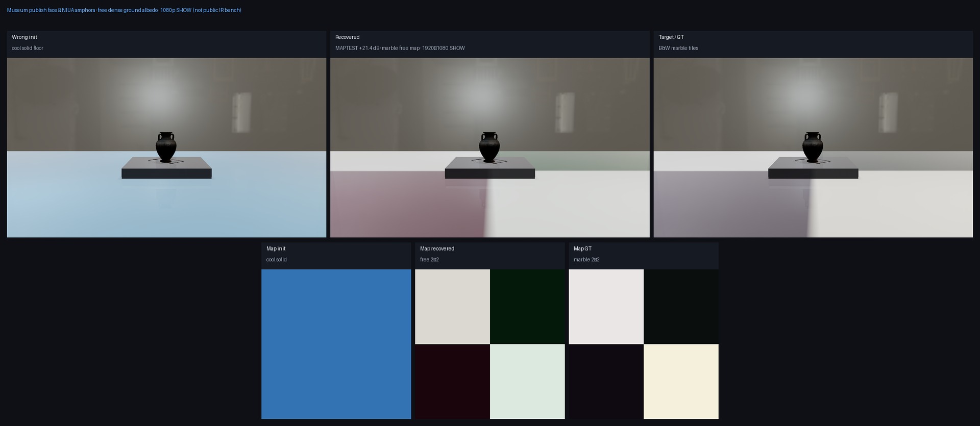Select the cream tile in Map GT
The width and height of the screenshot is (980, 426).
(x=681, y=382)
